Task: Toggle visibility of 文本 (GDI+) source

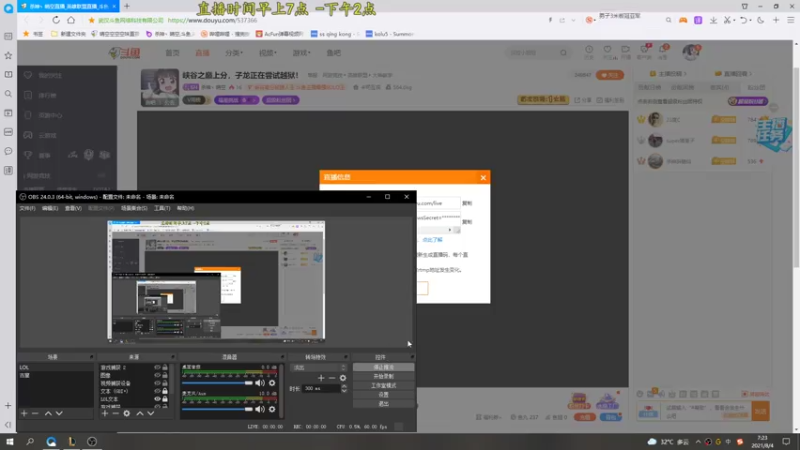Action: pos(157,391)
